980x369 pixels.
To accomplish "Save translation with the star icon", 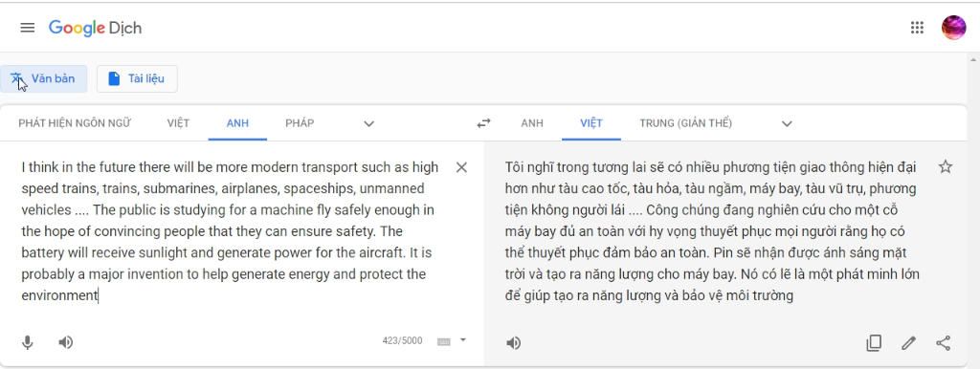I will pyautogui.click(x=946, y=166).
